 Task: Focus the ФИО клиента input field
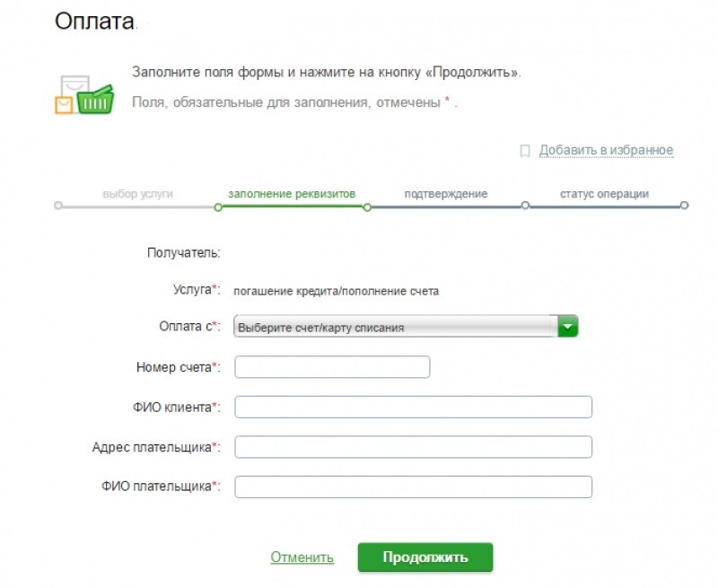coord(414,408)
